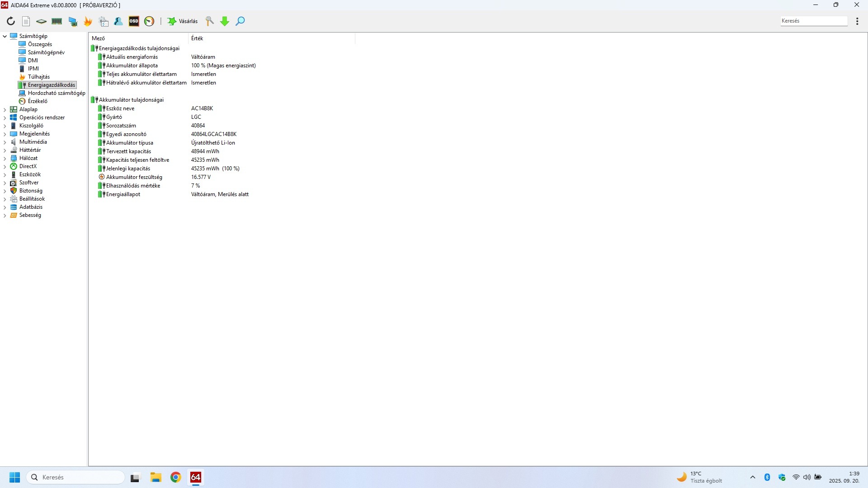Image resolution: width=868 pixels, height=488 pixels.
Task: Open the gauge sensor panel icon
Action: 149,21
